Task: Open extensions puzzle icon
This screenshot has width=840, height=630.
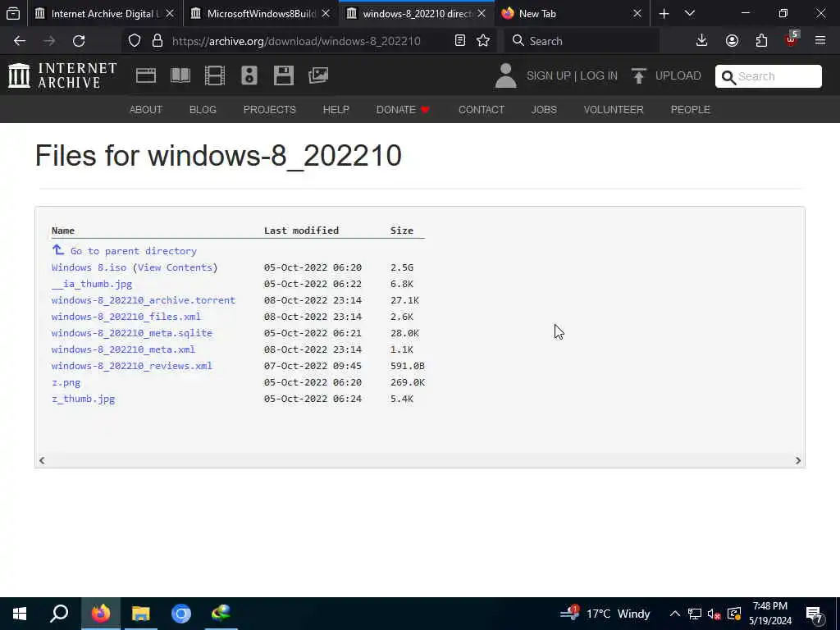Action: tap(761, 41)
